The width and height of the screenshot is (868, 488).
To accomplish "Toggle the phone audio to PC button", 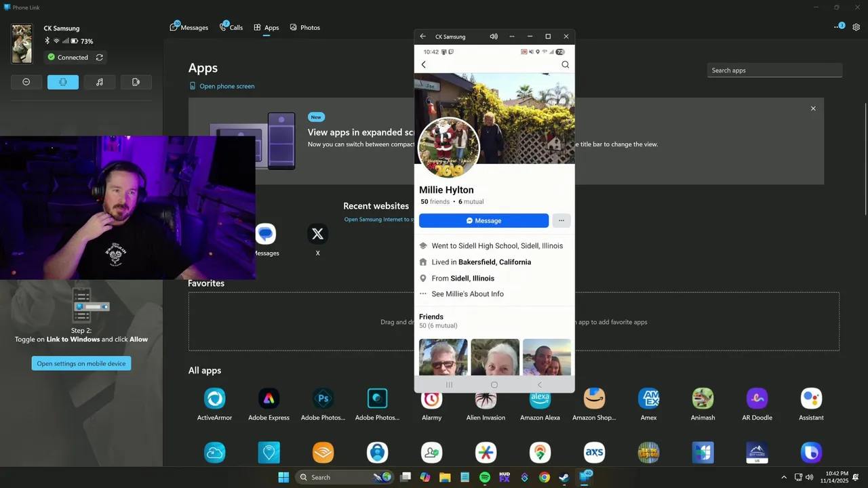I will click(136, 82).
